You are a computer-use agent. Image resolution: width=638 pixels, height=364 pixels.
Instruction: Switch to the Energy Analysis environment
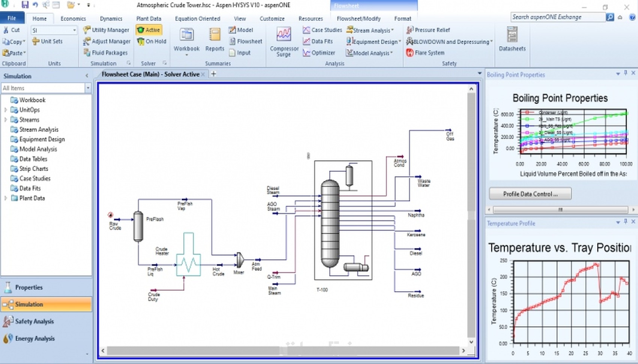tap(46, 338)
